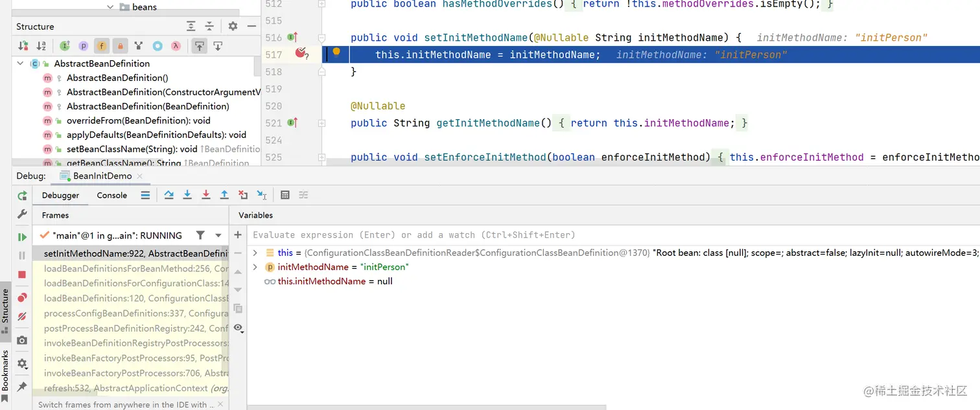Resume program execution
The width and height of the screenshot is (980, 410).
(x=22, y=237)
